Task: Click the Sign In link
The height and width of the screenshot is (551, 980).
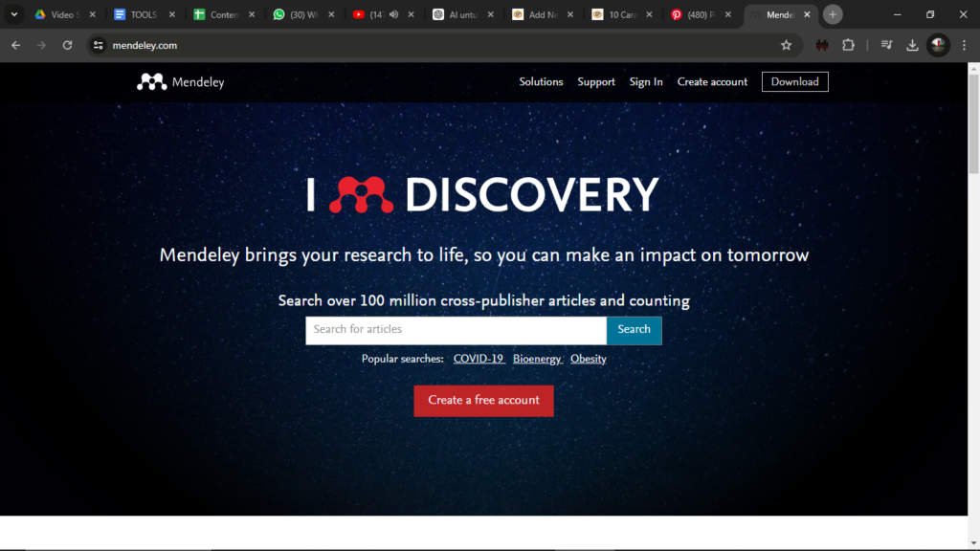Action: pyautogui.click(x=646, y=82)
